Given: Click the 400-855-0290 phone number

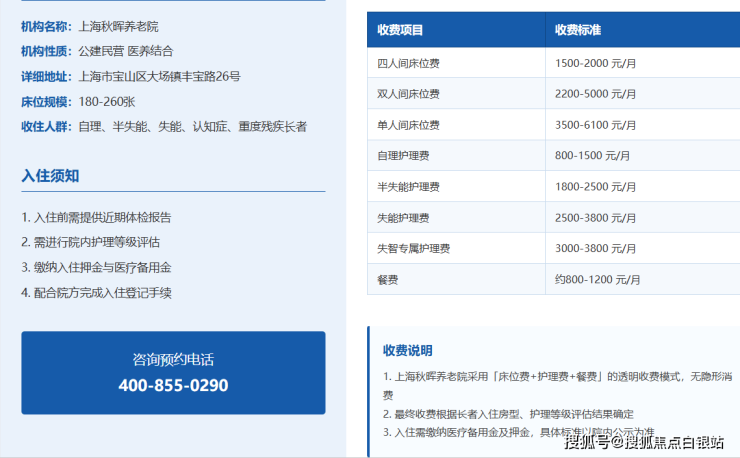Looking at the screenshot, I should click(x=173, y=385).
